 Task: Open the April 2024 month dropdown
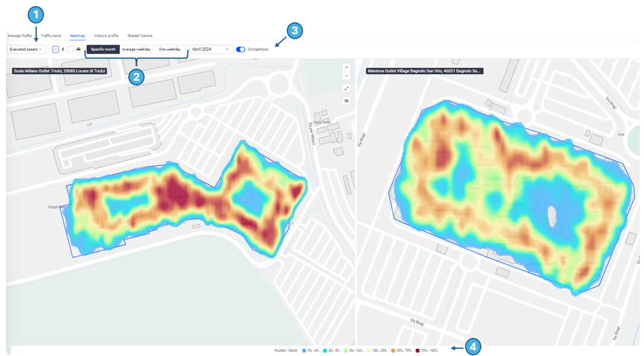211,49
